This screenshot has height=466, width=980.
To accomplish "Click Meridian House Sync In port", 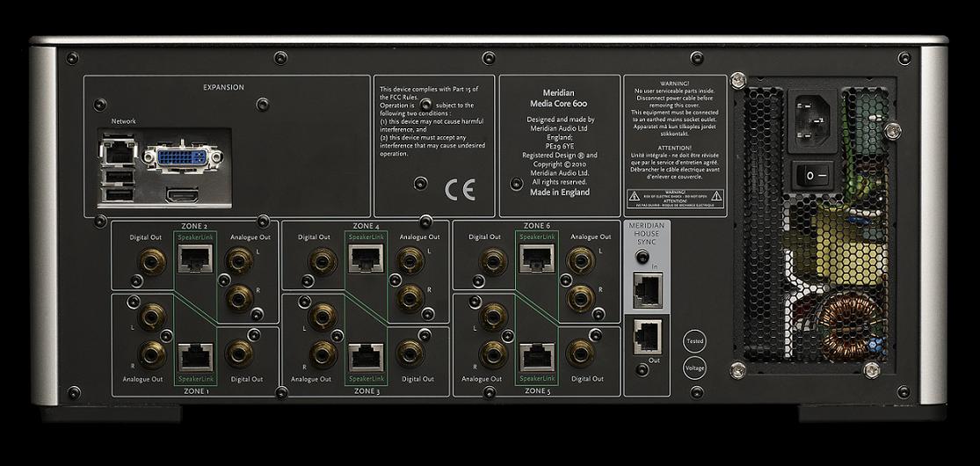I will [648, 290].
